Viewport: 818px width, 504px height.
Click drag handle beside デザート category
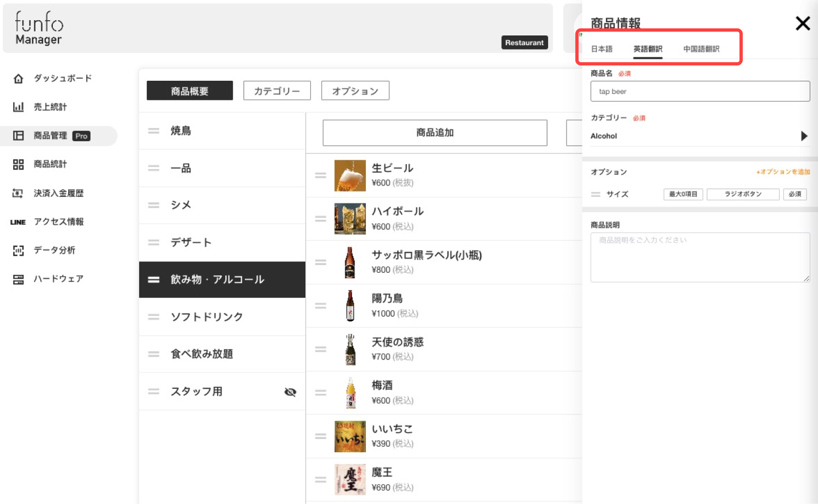(x=154, y=242)
